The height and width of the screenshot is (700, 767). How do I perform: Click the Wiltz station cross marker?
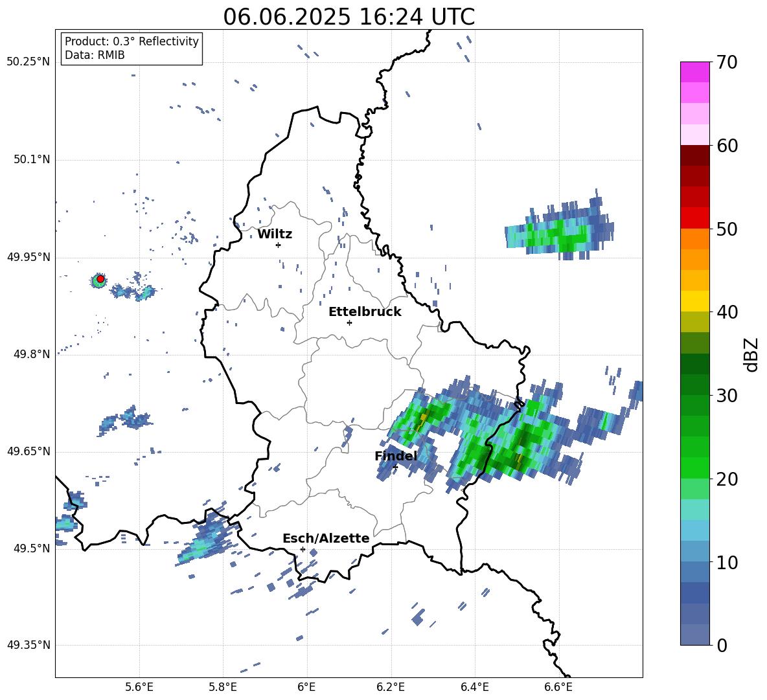(x=278, y=245)
